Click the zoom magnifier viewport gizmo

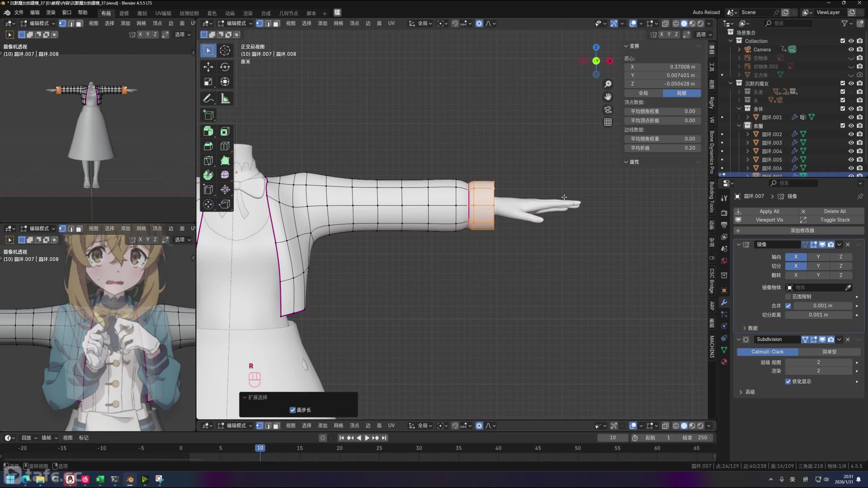[608, 84]
